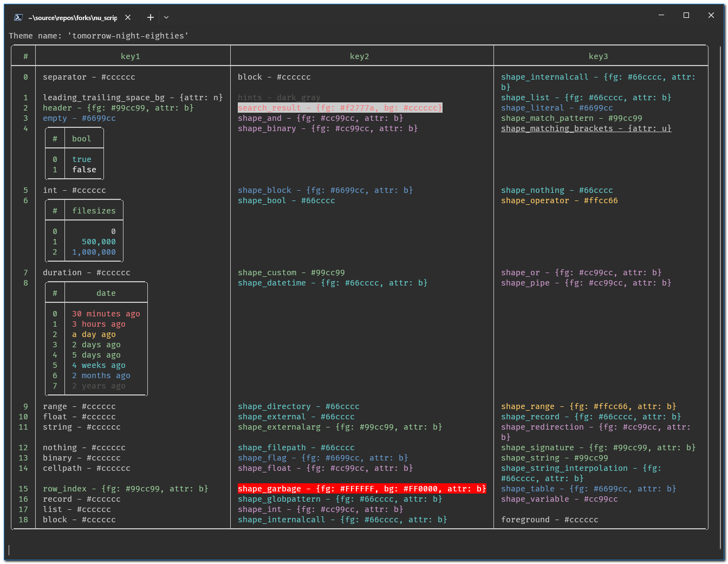Minimize the terminal window
This screenshot has height=564, width=728.
pyautogui.click(x=661, y=15)
